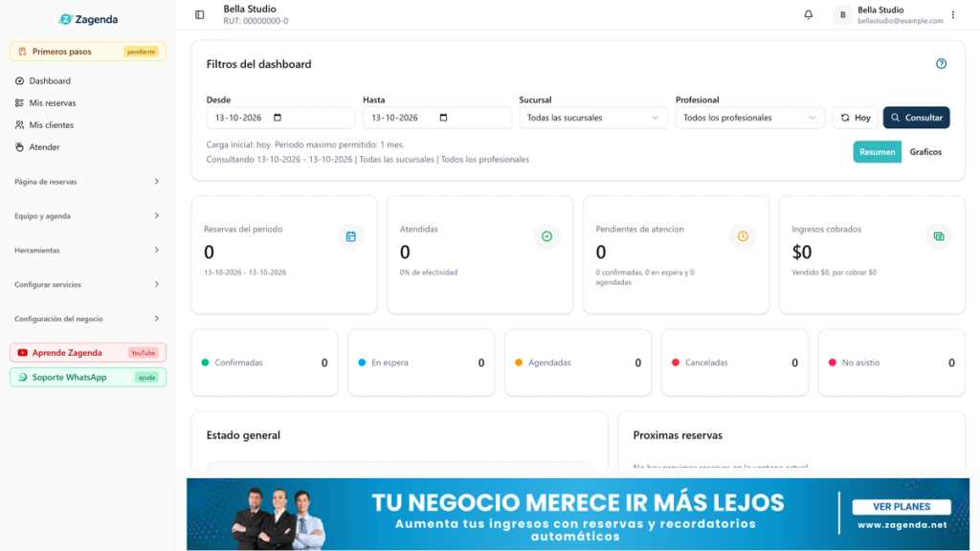Viewport: 980px width, 551px height.
Task: Click the red Canceladas status dot
Action: pos(676,363)
